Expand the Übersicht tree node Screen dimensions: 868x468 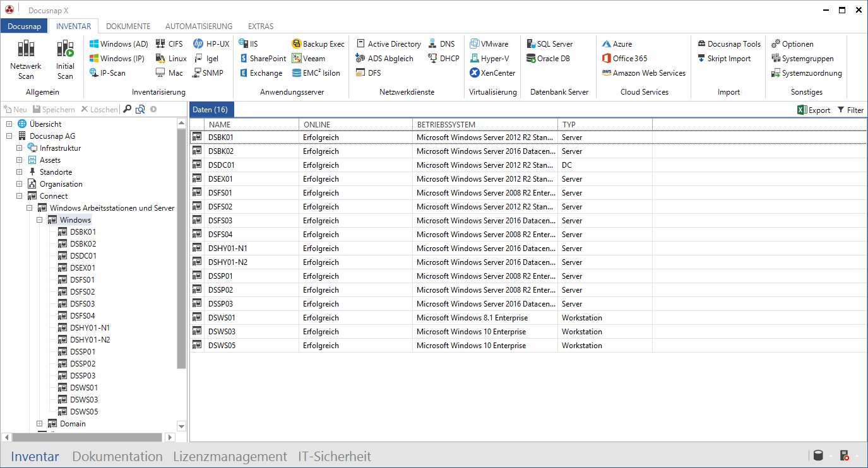(x=9, y=124)
